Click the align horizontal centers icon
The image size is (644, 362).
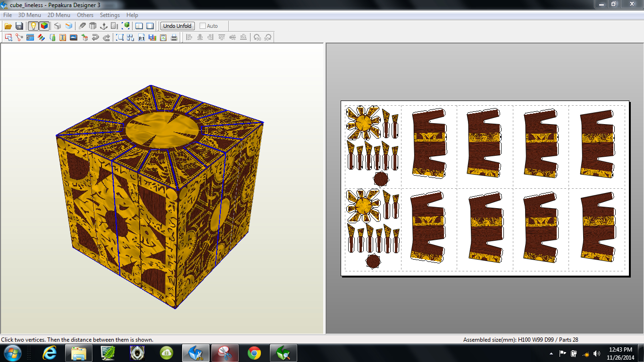point(200,37)
